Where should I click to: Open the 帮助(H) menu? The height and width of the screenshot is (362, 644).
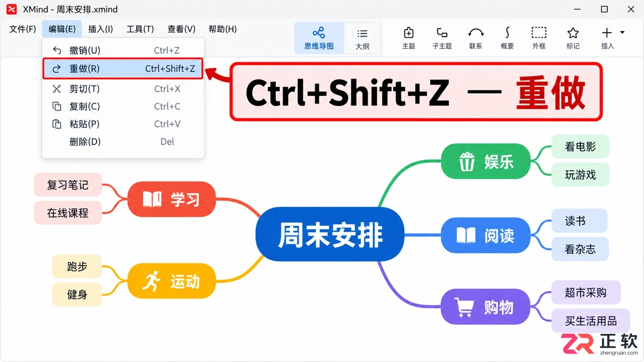223,29
